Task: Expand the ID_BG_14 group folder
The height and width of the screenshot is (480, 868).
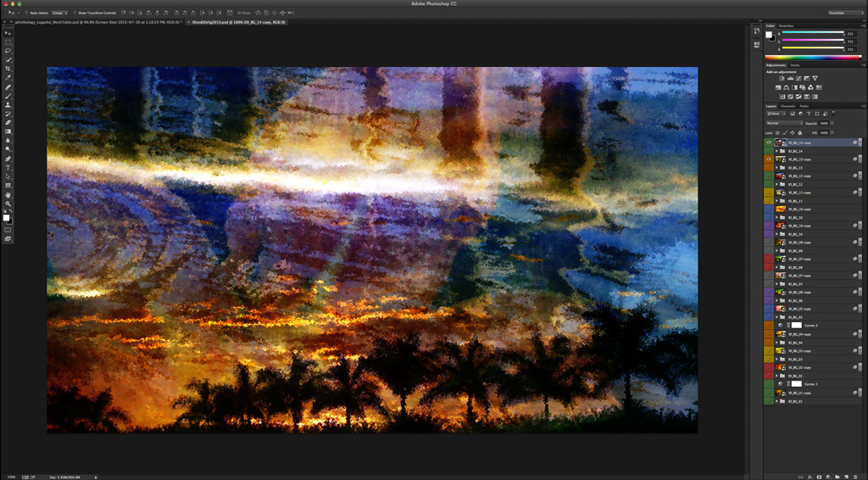Action: (x=776, y=151)
